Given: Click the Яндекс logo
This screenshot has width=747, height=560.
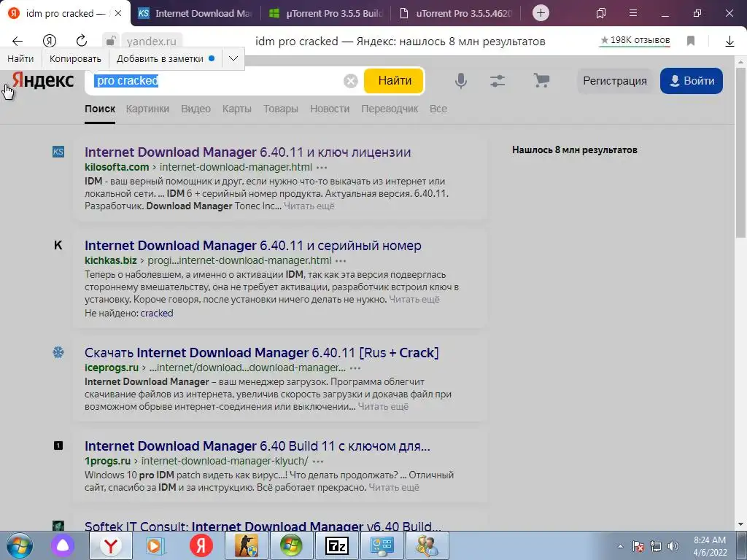Looking at the screenshot, I should [x=43, y=80].
